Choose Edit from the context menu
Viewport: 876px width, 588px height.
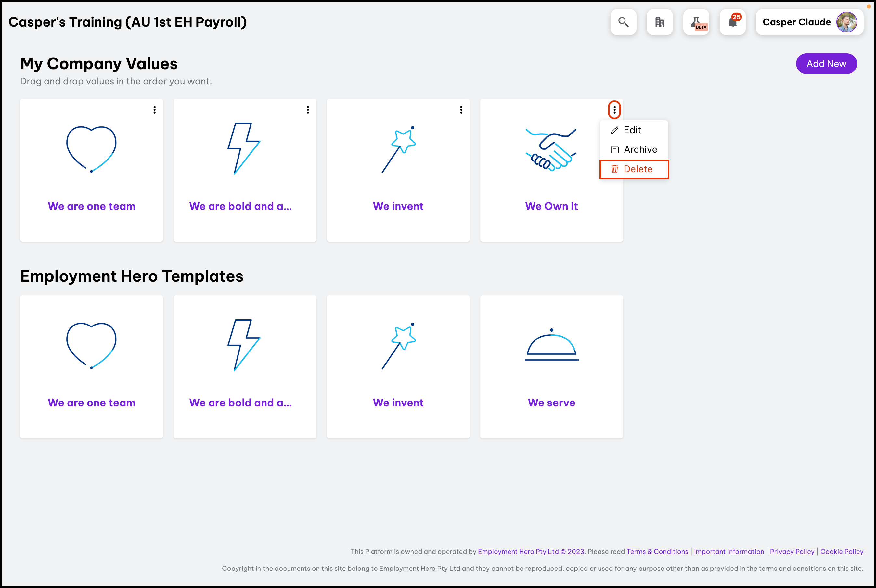tap(632, 130)
